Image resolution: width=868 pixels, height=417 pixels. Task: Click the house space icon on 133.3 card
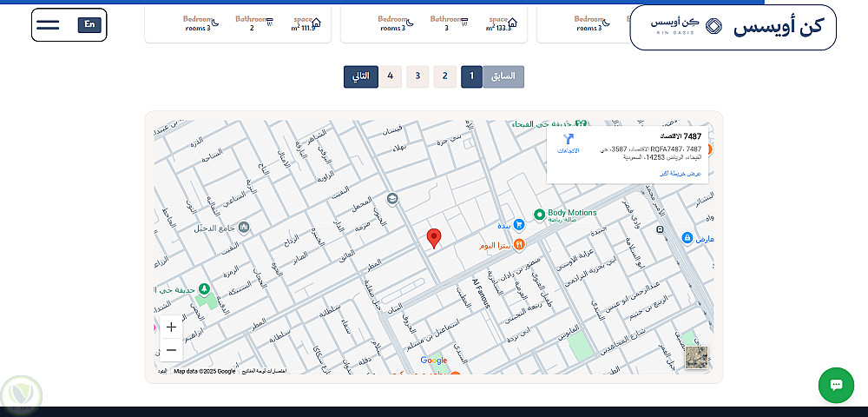click(x=513, y=23)
